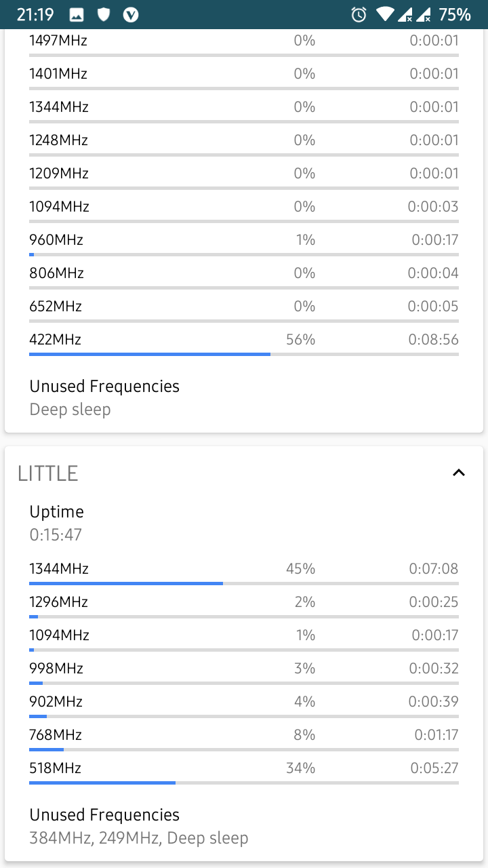Tap the 21:19 clock in status bar

pyautogui.click(x=35, y=14)
